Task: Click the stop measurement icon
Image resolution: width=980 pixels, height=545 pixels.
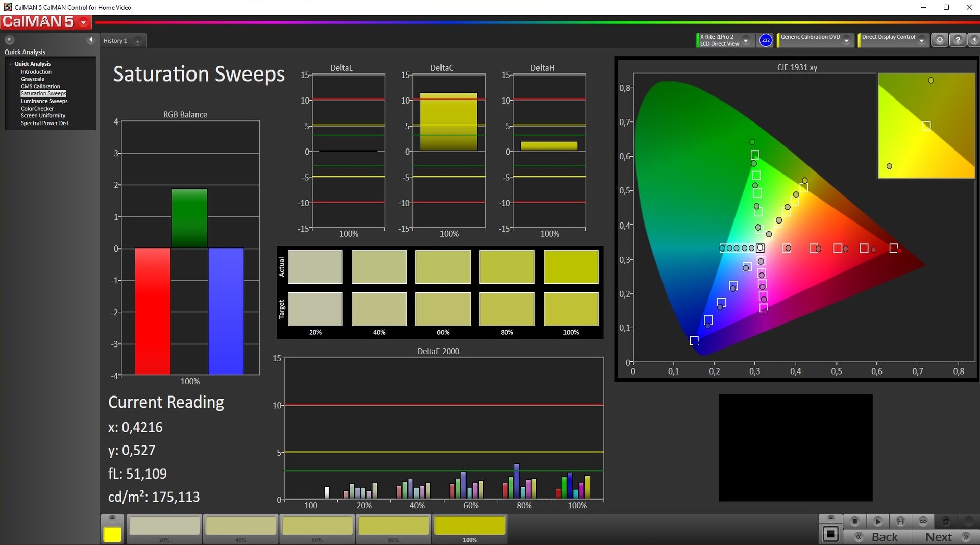Action: (854, 521)
